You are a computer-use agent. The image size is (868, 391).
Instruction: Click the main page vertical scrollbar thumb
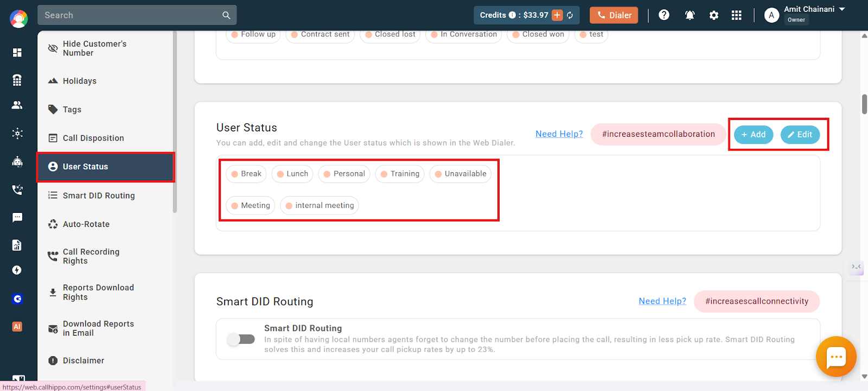[x=864, y=104]
